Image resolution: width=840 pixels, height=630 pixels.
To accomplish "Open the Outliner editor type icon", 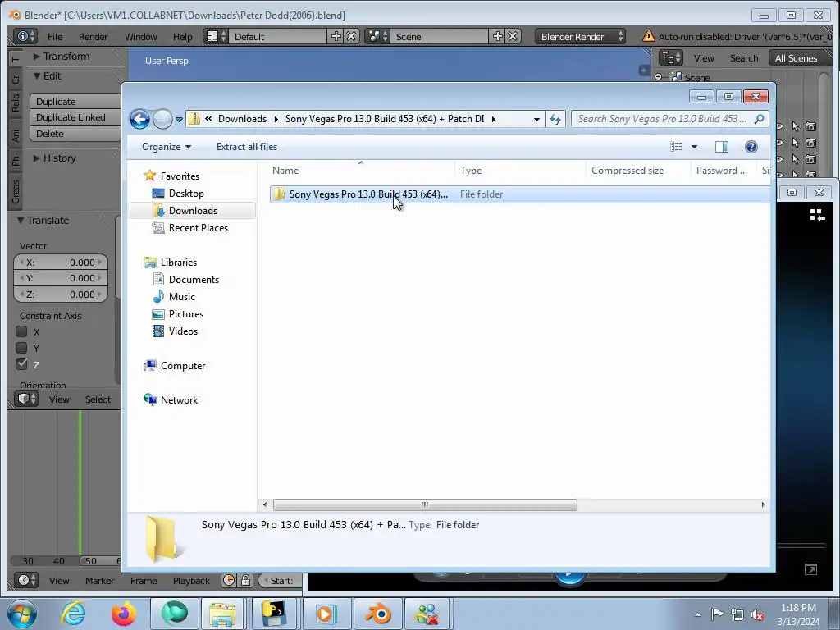I will (671, 58).
